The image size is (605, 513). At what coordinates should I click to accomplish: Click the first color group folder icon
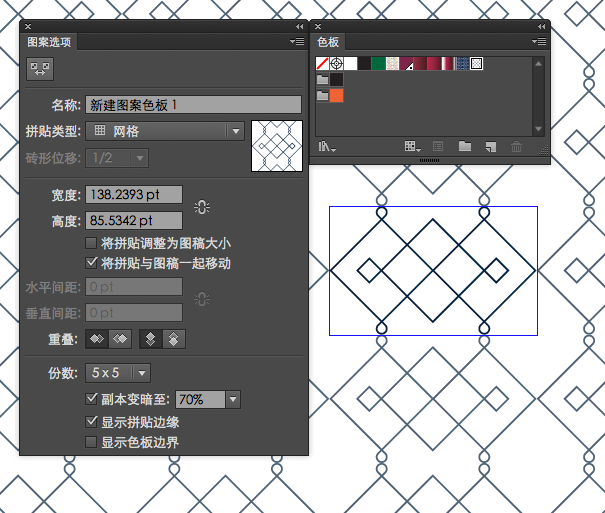coord(322,79)
